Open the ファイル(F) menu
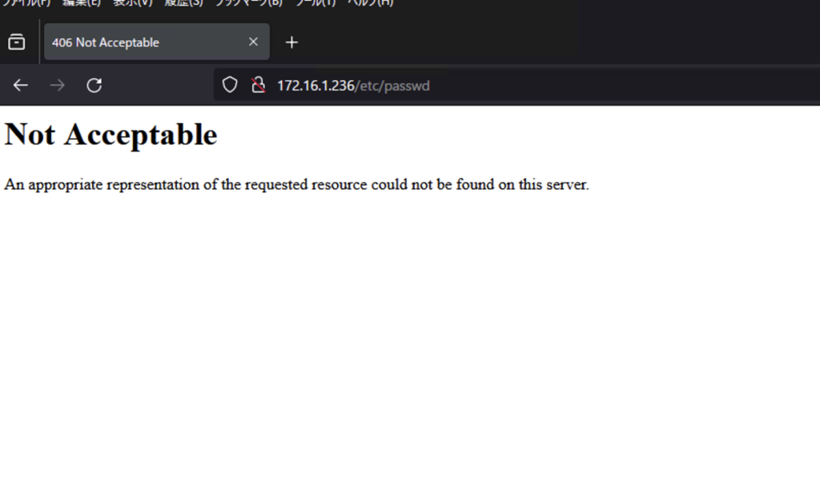This screenshot has height=504, width=820. click(26, 3)
